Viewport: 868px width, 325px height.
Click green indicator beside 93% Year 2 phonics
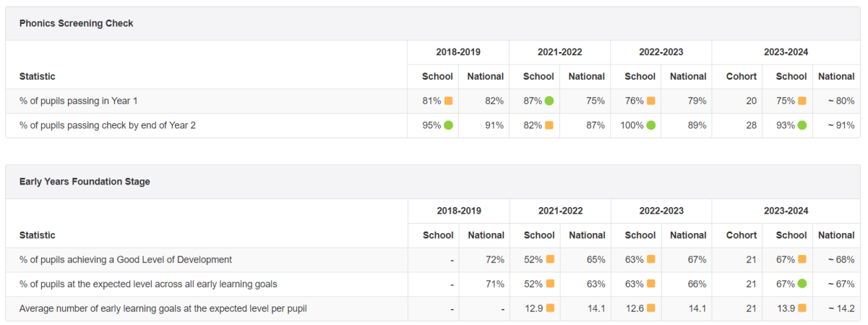[x=802, y=125]
